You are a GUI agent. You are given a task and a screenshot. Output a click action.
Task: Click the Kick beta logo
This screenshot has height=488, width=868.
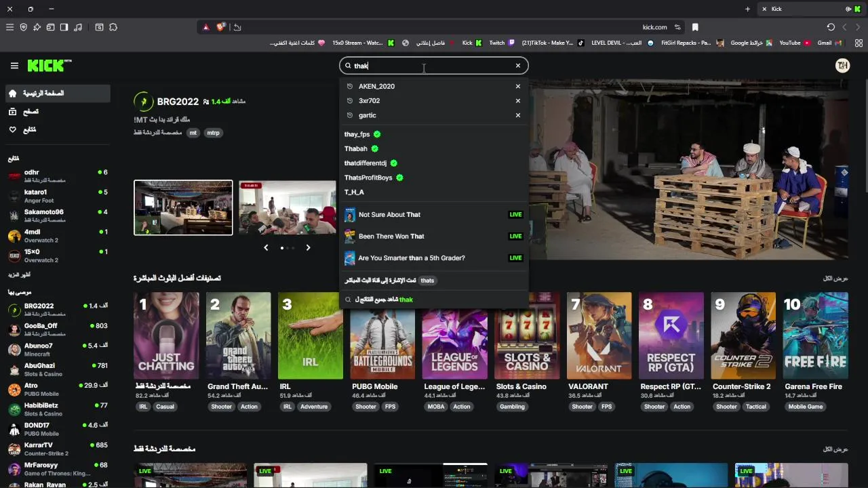tap(50, 66)
